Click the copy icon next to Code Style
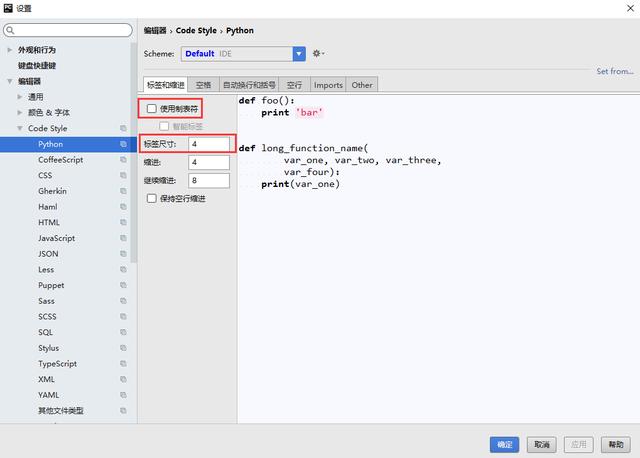 (123, 129)
